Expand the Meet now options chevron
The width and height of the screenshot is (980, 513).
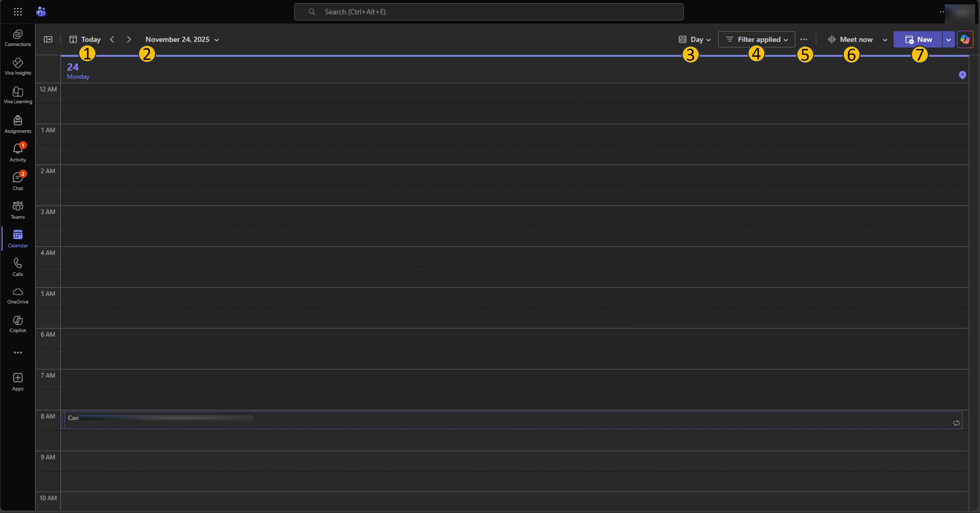[x=885, y=39]
